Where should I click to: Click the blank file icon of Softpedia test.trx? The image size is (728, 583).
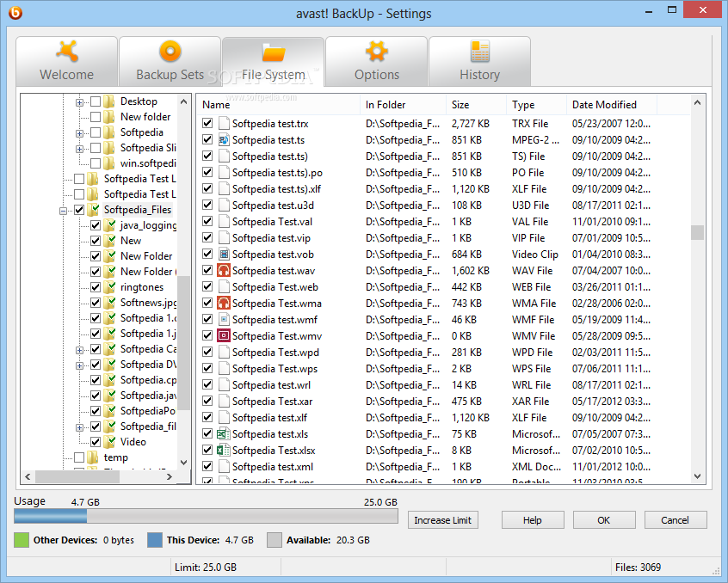coord(224,123)
